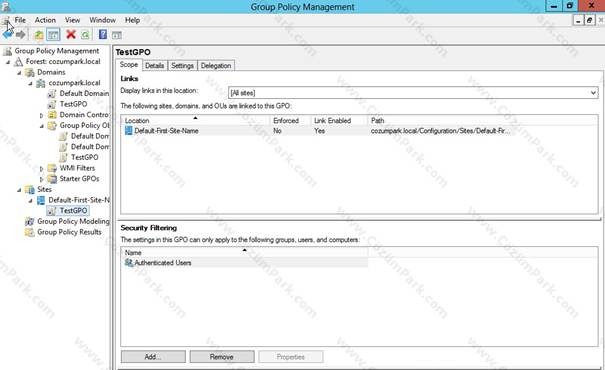Select the cozumpark.local domain tree item
The height and width of the screenshot is (370, 605).
pos(74,83)
